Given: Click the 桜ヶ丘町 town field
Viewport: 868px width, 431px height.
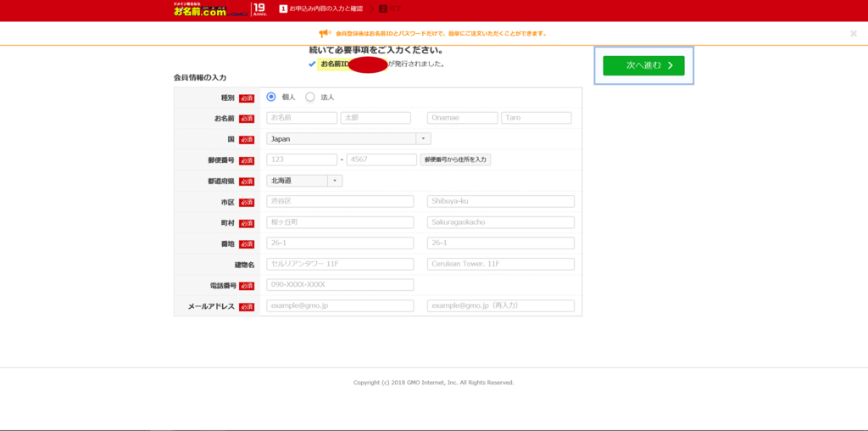Looking at the screenshot, I should click(340, 222).
